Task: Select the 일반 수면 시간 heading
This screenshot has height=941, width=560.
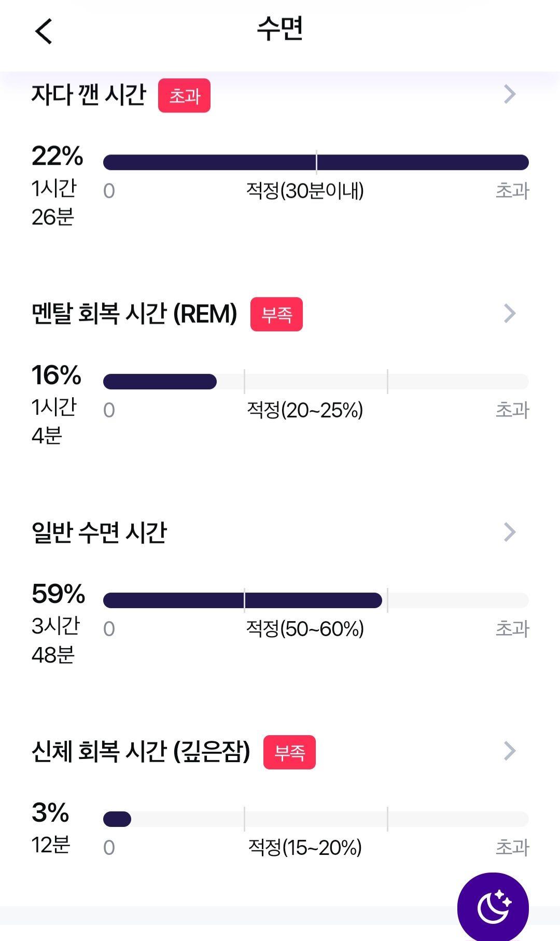Action: point(99,532)
